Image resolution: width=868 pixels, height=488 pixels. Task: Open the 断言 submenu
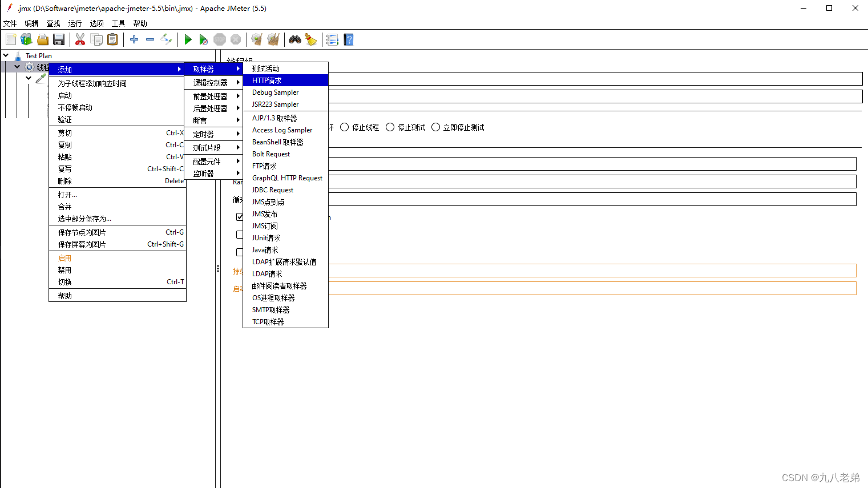click(x=213, y=120)
